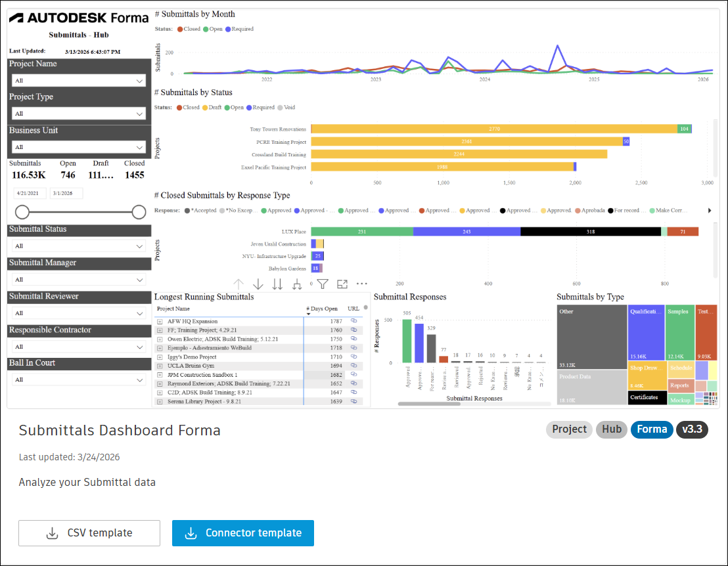Click the Hub tag
This screenshot has height=566, width=728.
612,429
